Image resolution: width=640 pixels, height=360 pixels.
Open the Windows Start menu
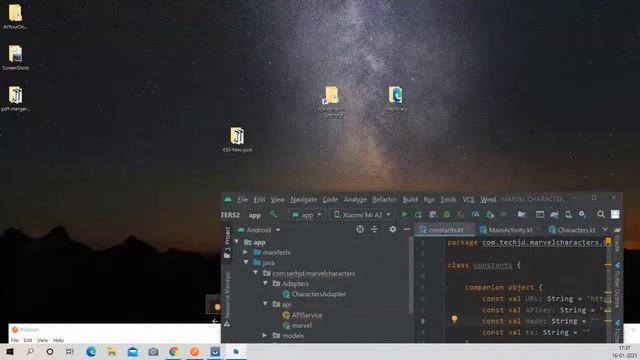[x=10, y=351]
